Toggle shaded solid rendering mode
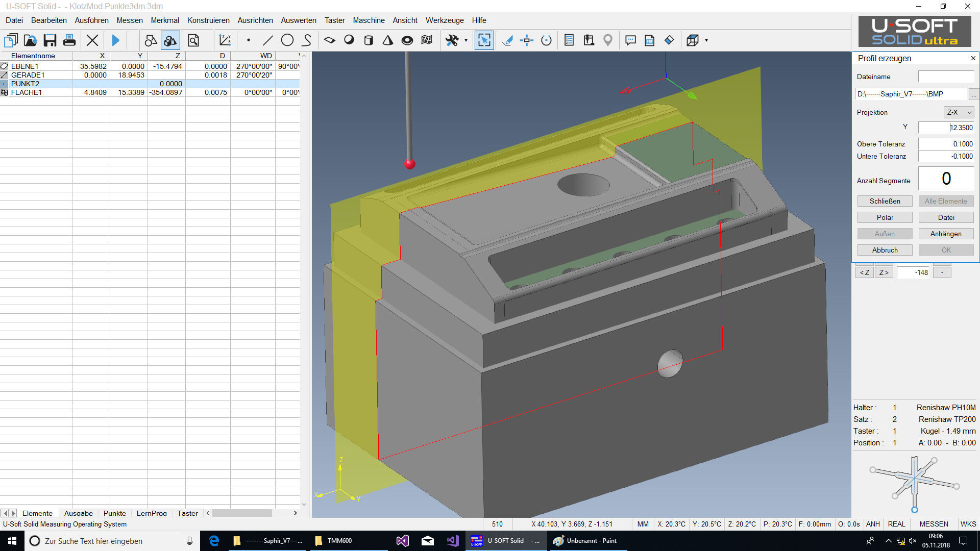The image size is (980, 551). click(170, 40)
